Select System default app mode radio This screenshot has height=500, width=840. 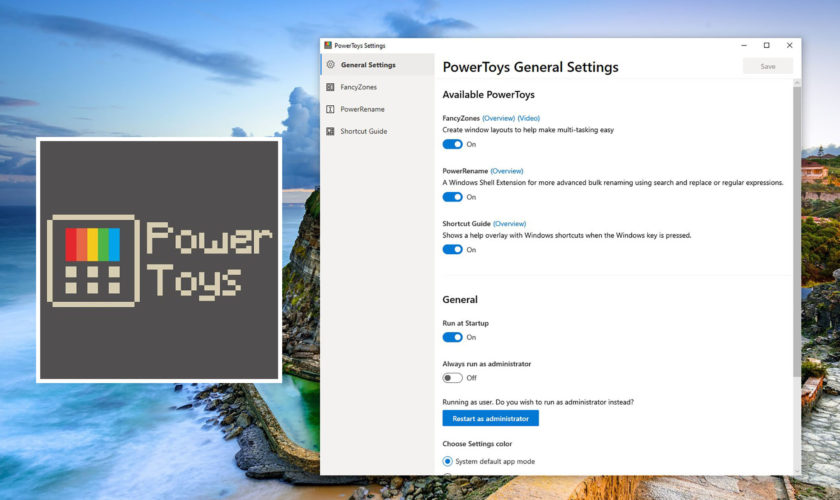click(x=448, y=461)
